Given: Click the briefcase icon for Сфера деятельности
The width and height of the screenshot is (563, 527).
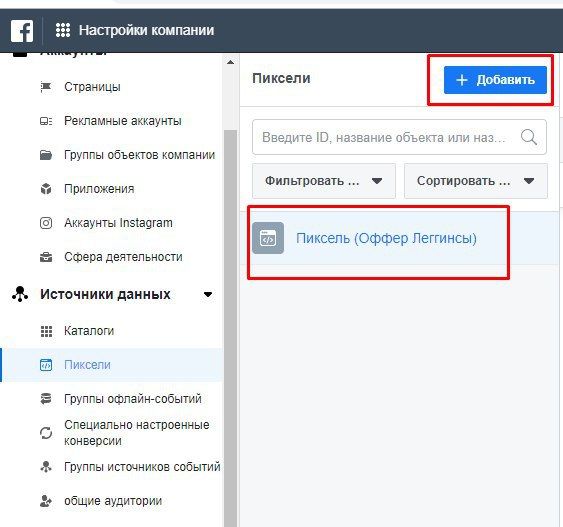Looking at the screenshot, I should point(46,257).
